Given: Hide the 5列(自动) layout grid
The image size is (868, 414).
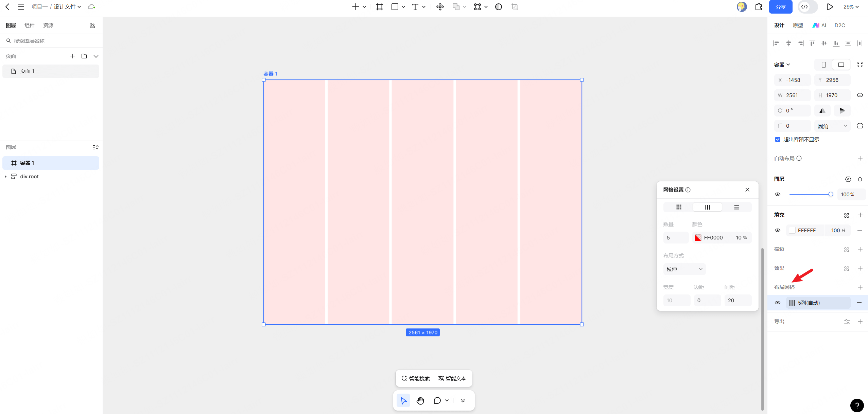Looking at the screenshot, I should pyautogui.click(x=778, y=303).
